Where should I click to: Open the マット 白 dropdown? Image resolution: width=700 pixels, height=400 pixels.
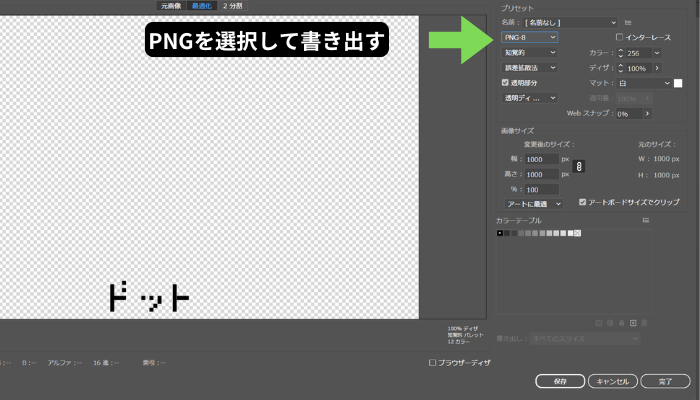pyautogui.click(x=644, y=83)
